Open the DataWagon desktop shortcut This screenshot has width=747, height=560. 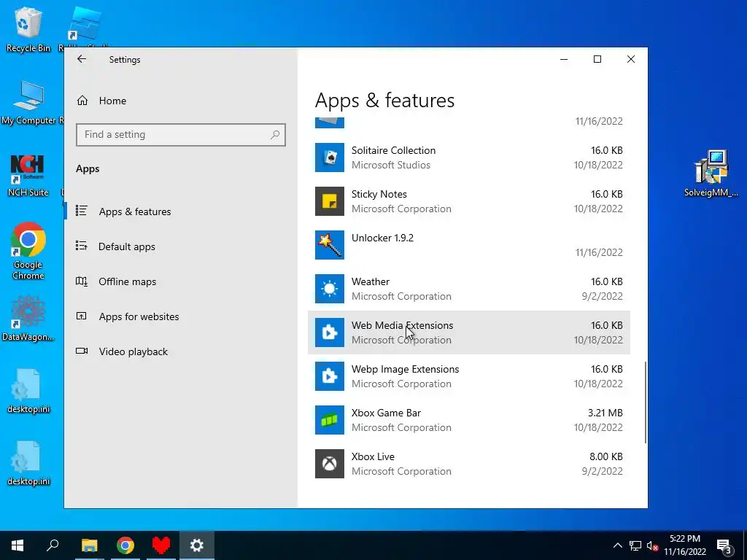28,318
